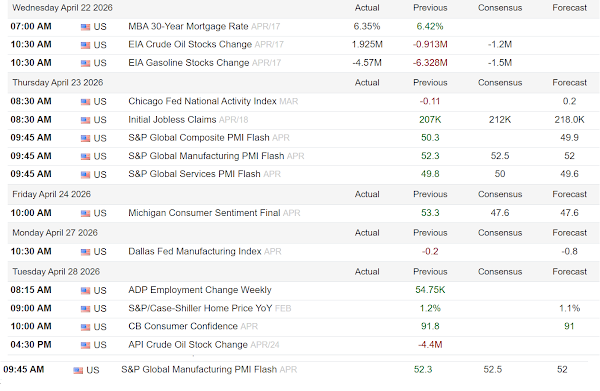Click the Consensus column header under Wednesday
The image size is (600, 391).
[x=500, y=8]
